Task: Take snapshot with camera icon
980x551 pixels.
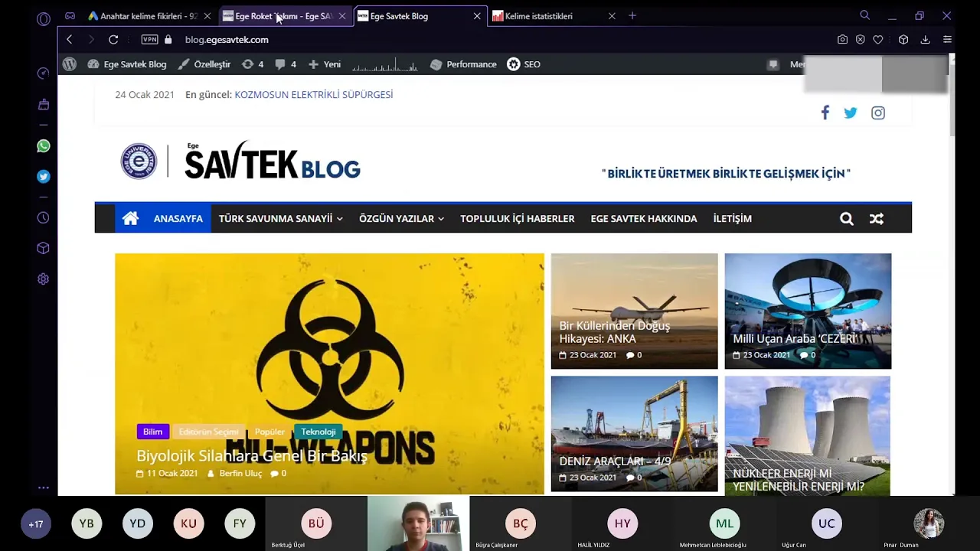Action: tap(842, 40)
